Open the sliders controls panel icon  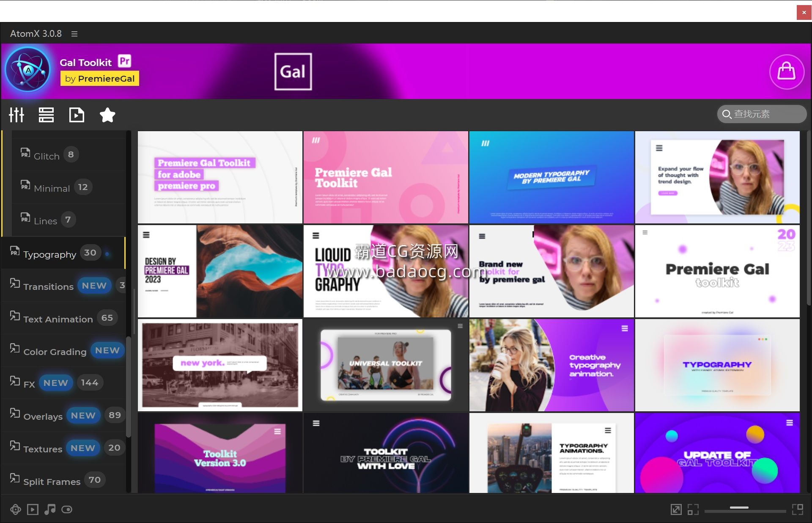16,115
